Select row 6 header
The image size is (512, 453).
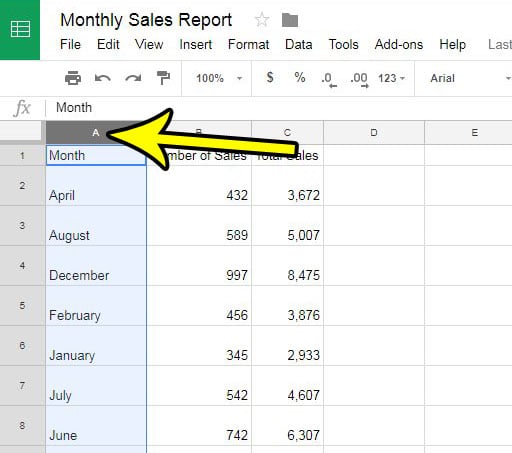(x=22, y=345)
